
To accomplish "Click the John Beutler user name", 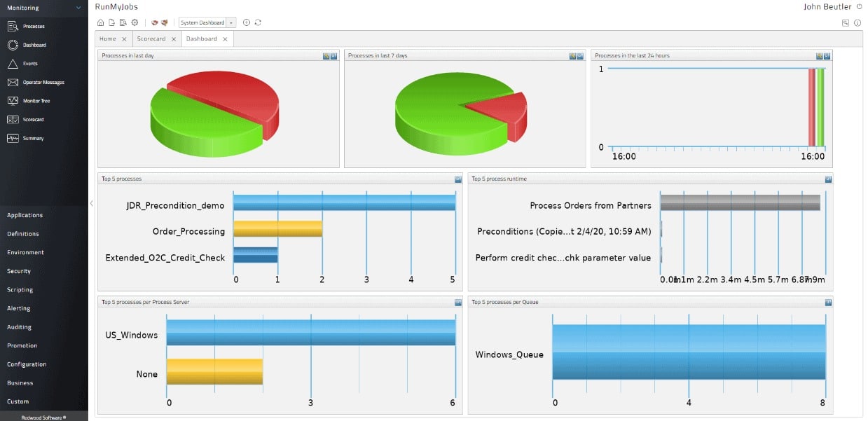I will pos(827,7).
